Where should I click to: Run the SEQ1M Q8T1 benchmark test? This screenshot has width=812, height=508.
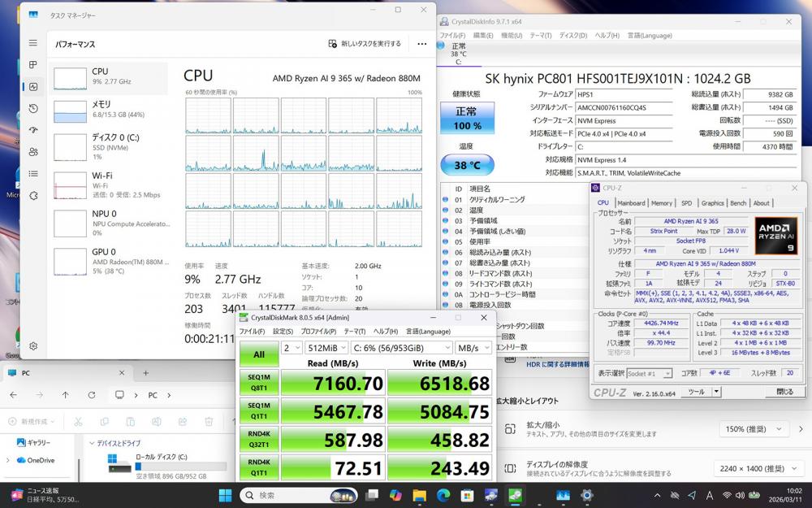[259, 382]
